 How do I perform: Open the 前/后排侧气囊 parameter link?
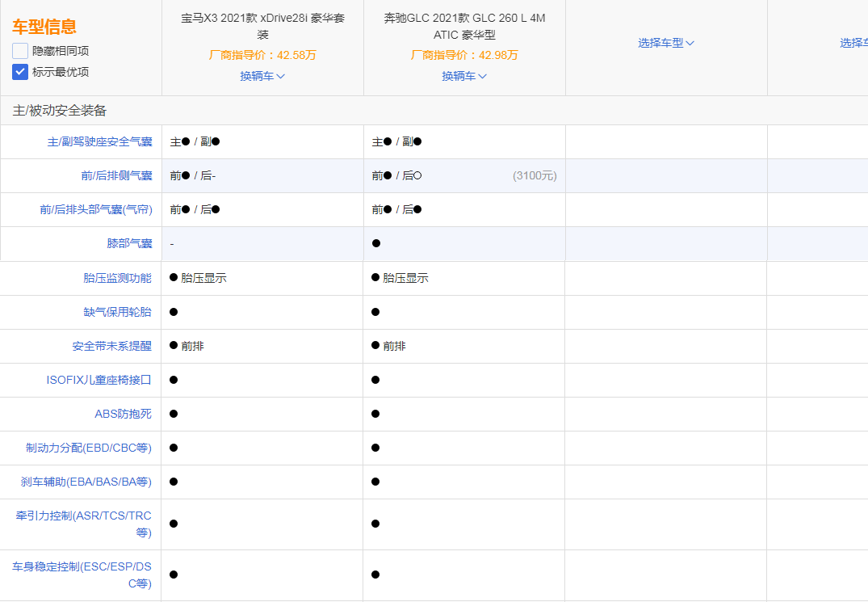(x=116, y=175)
